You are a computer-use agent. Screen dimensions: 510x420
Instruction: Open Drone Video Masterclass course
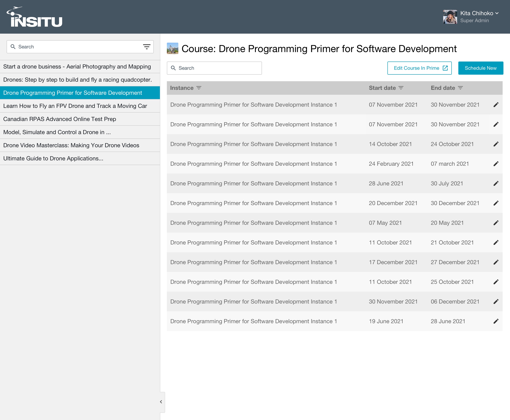(x=80, y=145)
